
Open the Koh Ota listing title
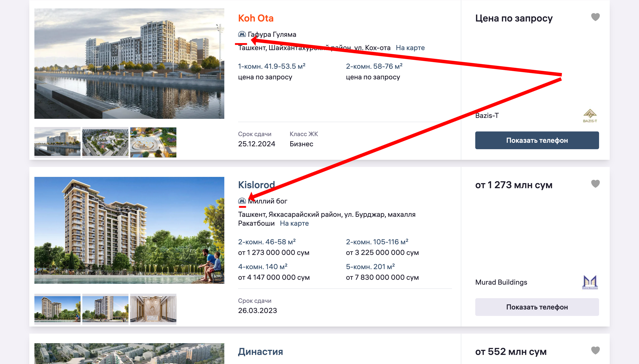point(255,18)
